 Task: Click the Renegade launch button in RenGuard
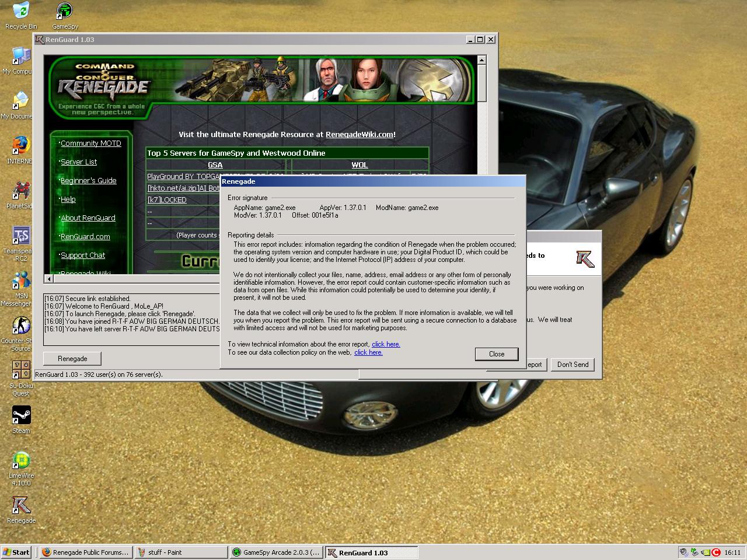coord(72,359)
